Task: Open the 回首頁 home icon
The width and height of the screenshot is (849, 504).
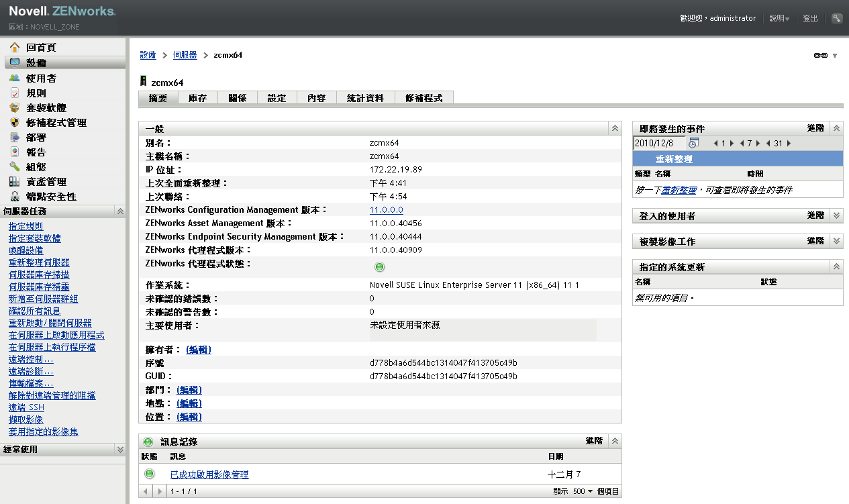Action: pyautogui.click(x=14, y=48)
